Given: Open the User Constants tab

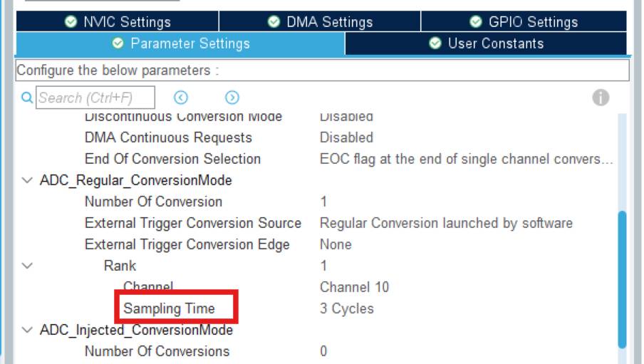Looking at the screenshot, I should pos(487,43).
